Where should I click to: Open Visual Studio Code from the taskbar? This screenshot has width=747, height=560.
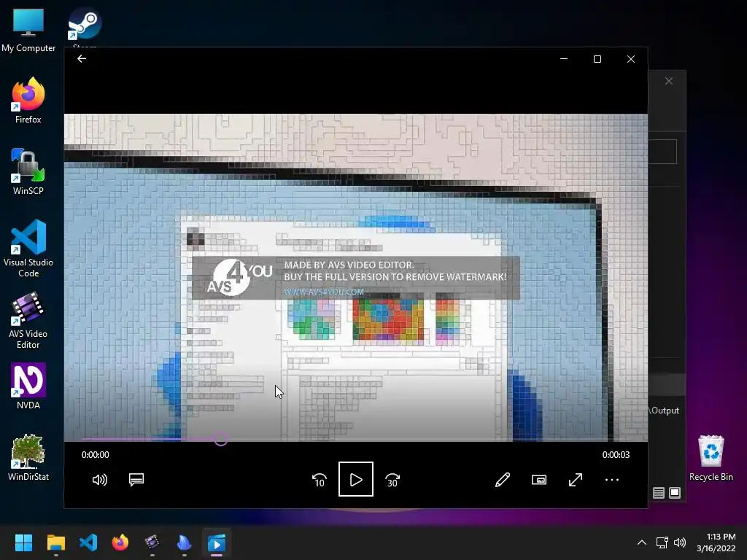click(88, 542)
